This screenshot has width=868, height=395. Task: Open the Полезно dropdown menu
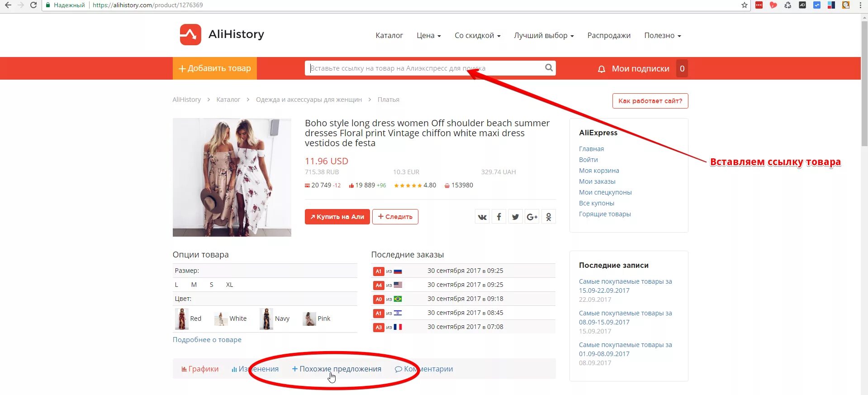coord(663,35)
